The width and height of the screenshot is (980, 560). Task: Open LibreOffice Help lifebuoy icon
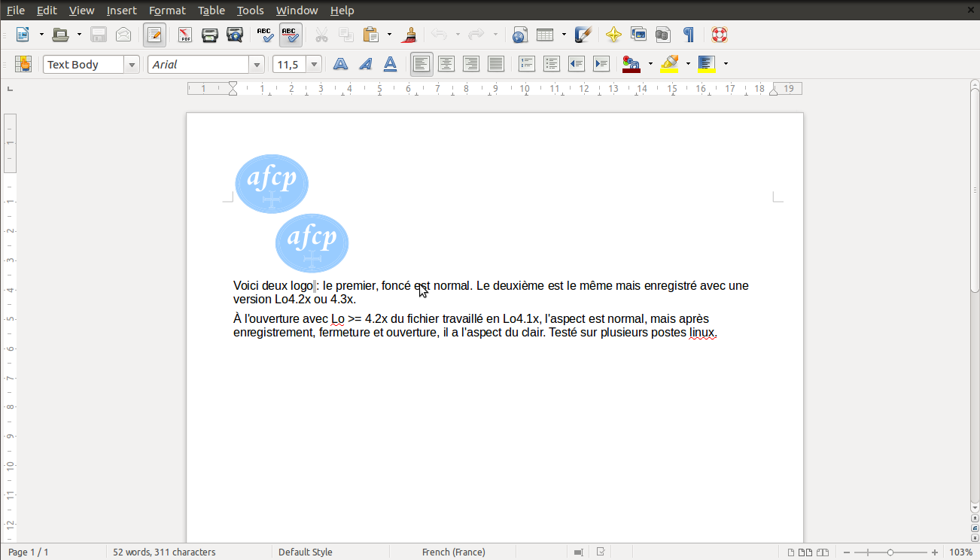click(720, 35)
